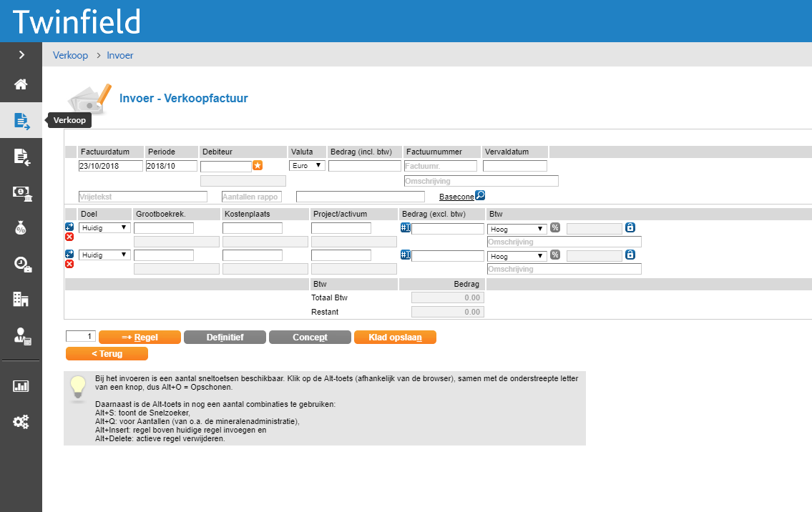The image size is (812, 512).
Task: Click the magnifier icon beside Basecone
Action: pos(480,196)
